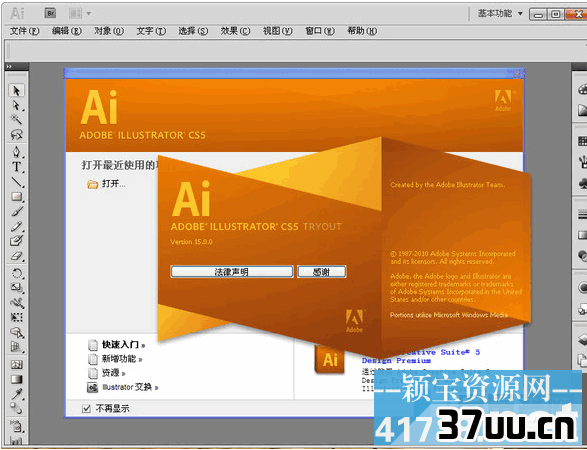Select the Lasso tool
Screen dimensions: 587x450
pyautogui.click(x=16, y=134)
